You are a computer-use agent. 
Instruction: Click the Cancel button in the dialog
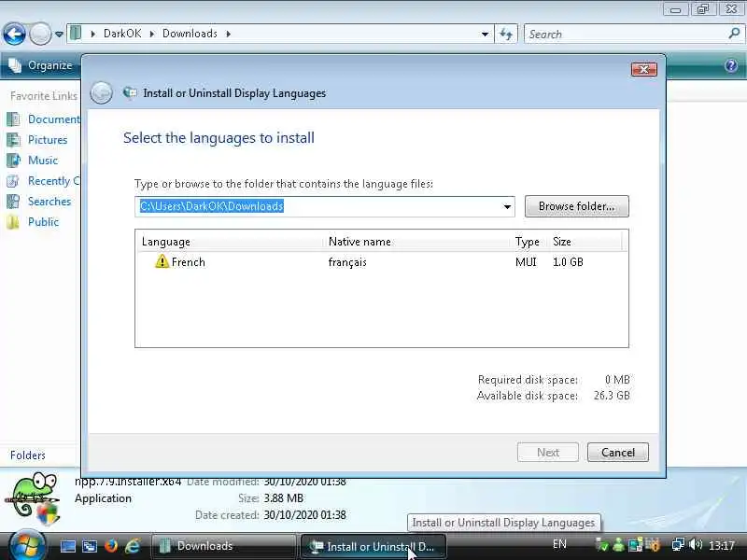618,452
